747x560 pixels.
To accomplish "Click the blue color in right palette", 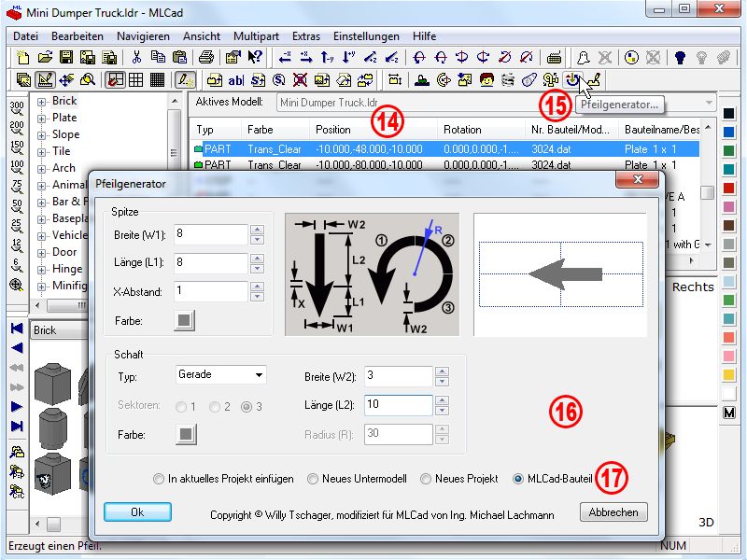I will coord(729,132).
